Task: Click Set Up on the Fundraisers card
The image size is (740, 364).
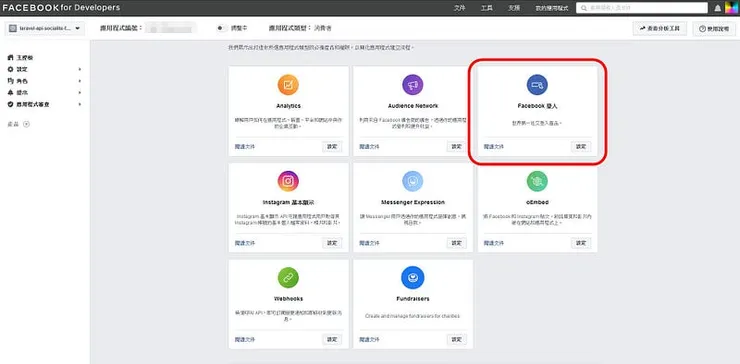Action: (457, 339)
